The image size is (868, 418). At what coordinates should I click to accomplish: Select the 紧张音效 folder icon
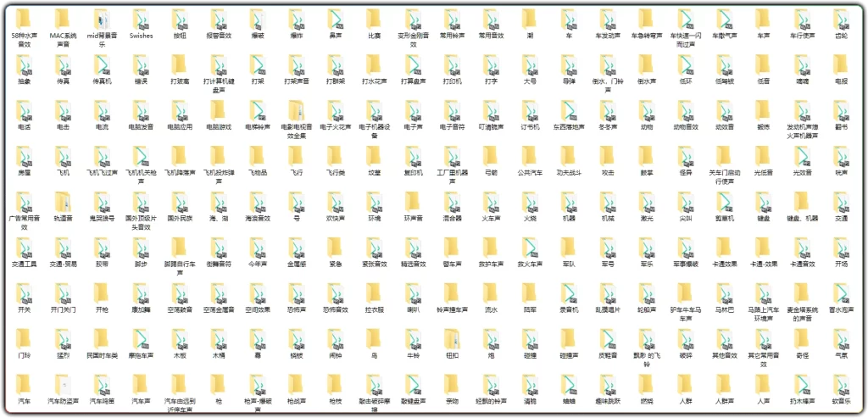click(x=374, y=248)
